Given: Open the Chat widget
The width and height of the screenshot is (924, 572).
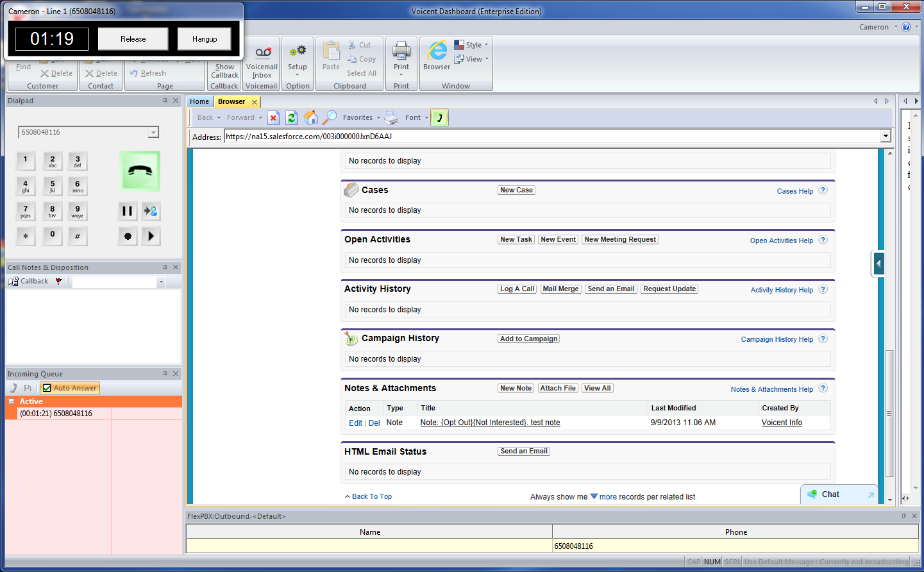Looking at the screenshot, I should tap(839, 494).
